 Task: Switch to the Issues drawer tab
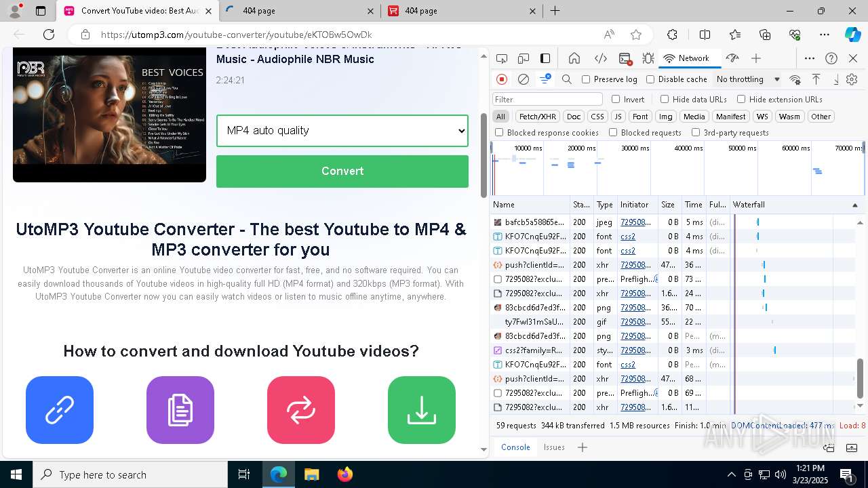(x=554, y=447)
